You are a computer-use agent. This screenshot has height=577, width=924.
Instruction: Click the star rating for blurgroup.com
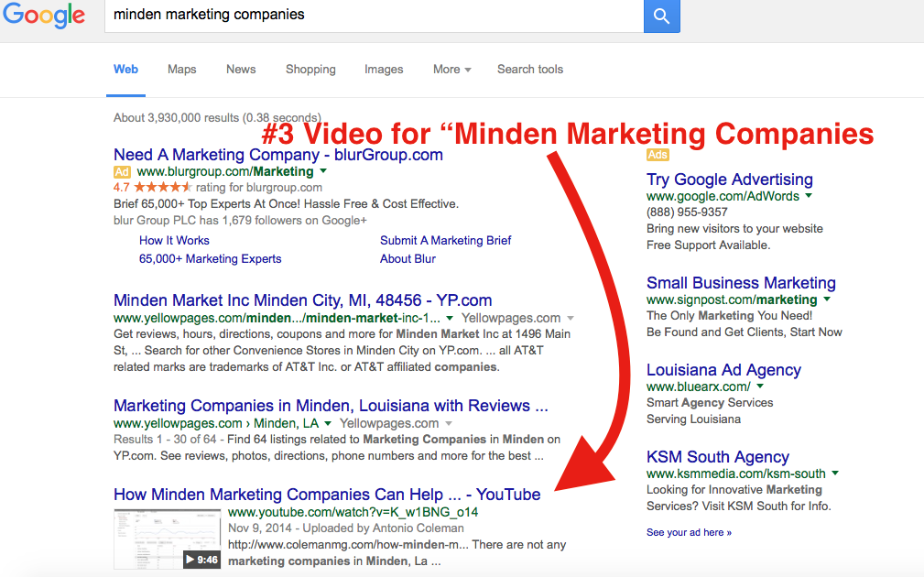163,188
